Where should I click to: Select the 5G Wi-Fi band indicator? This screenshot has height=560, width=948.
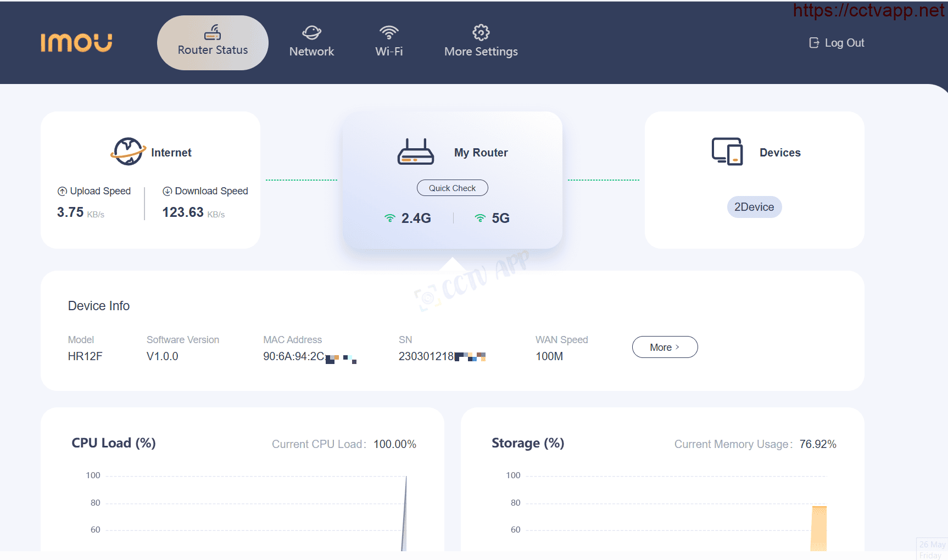[x=492, y=218]
